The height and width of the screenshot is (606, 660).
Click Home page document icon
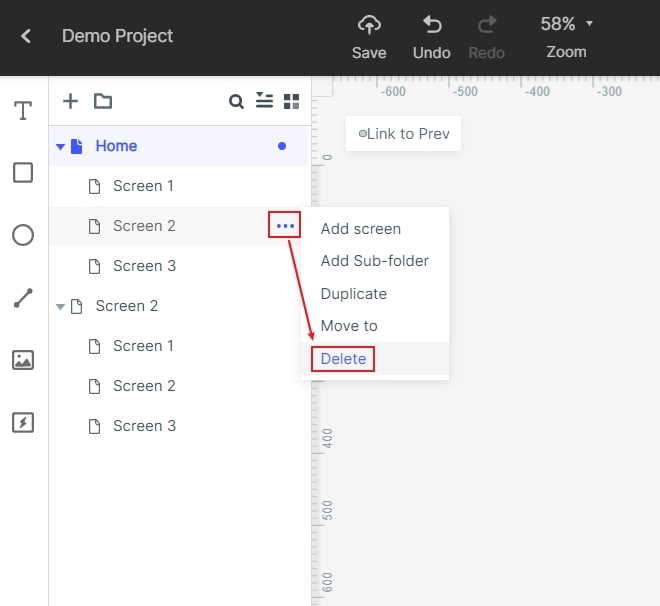click(77, 146)
